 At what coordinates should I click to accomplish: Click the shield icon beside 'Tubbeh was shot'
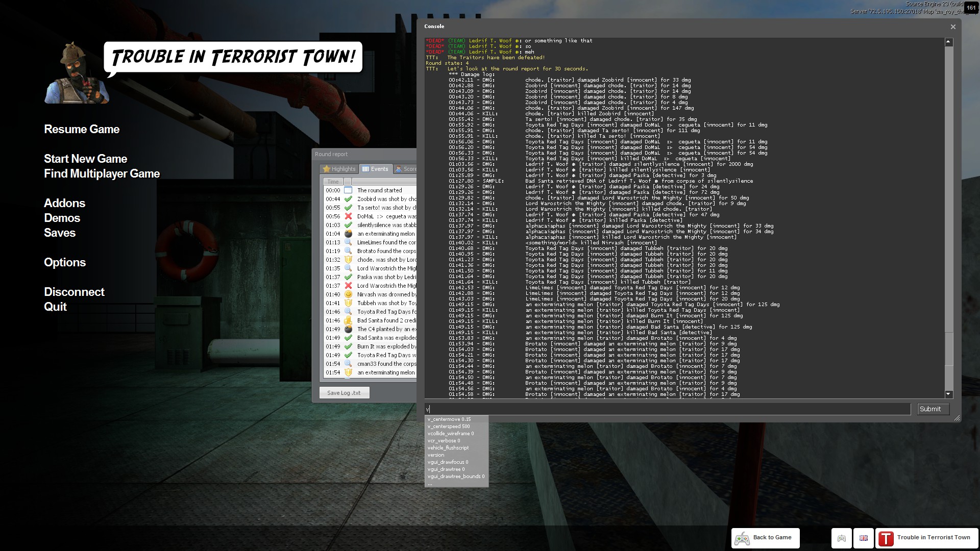tap(348, 303)
